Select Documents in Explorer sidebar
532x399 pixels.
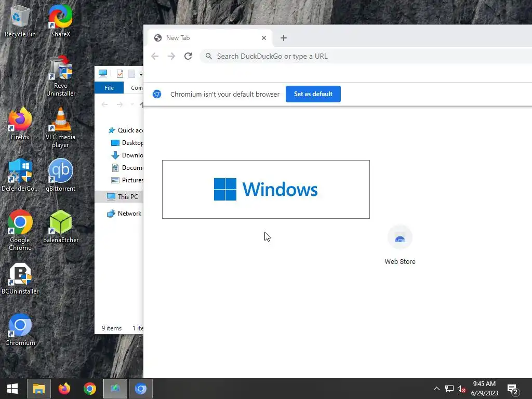[x=127, y=168]
